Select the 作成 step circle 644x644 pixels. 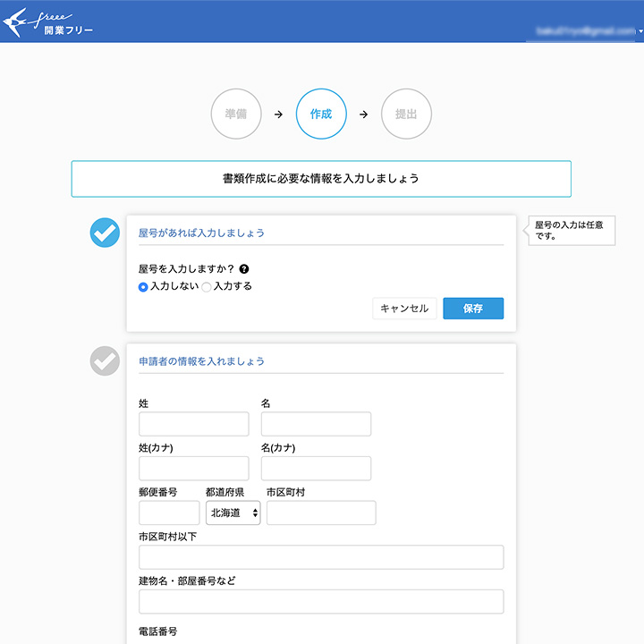coord(321,114)
